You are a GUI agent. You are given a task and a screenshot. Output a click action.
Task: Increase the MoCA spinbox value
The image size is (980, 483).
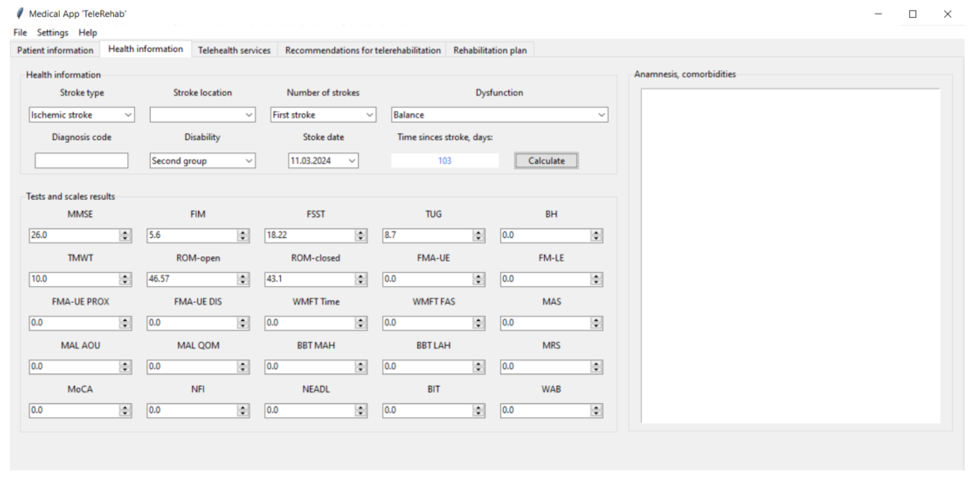[x=125, y=407]
